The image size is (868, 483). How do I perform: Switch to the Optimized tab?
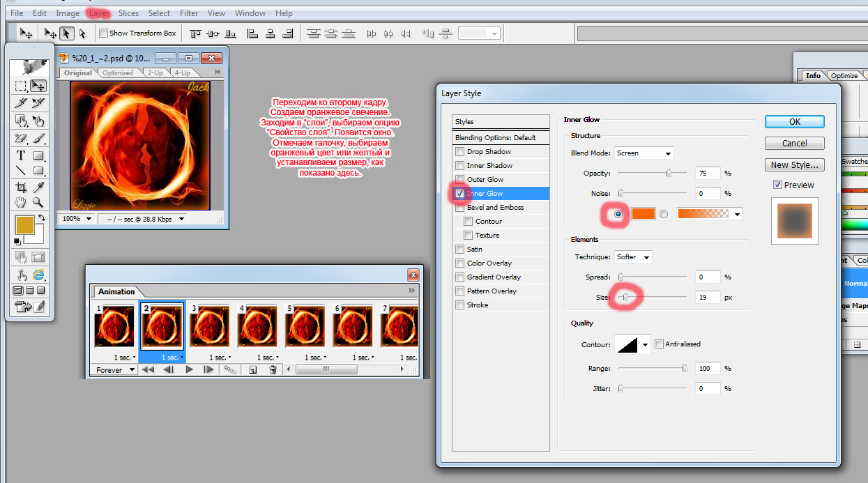pos(118,72)
